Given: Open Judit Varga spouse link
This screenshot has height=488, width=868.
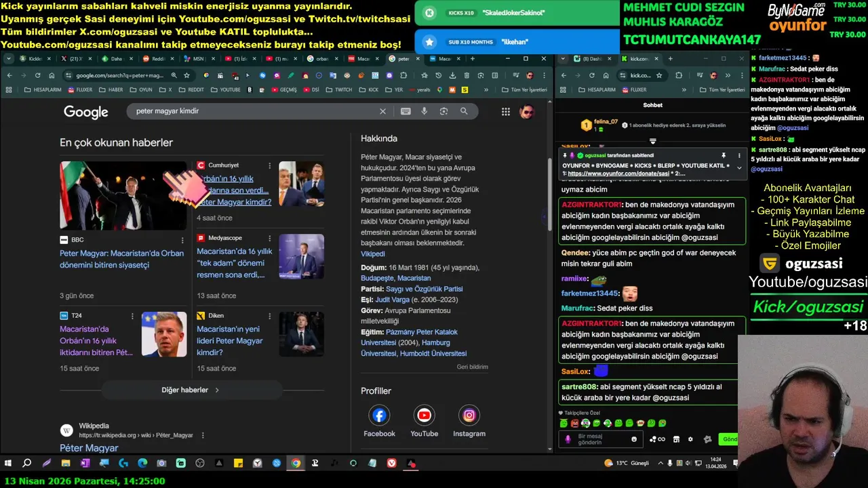Looking at the screenshot, I should [x=394, y=300].
